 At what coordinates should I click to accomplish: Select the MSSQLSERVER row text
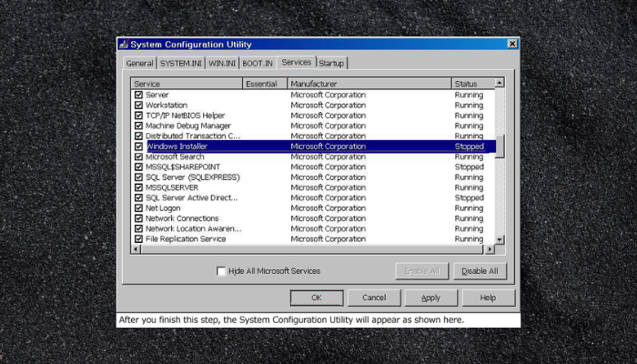(x=172, y=187)
